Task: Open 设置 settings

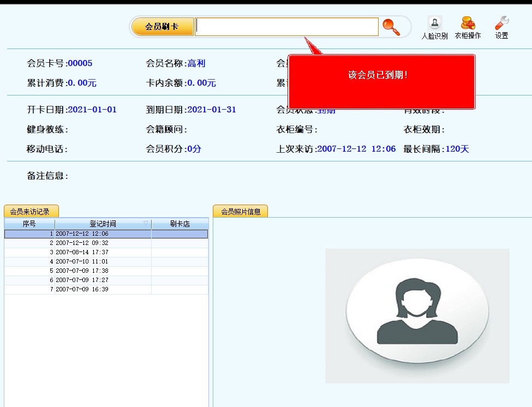Action: click(501, 28)
